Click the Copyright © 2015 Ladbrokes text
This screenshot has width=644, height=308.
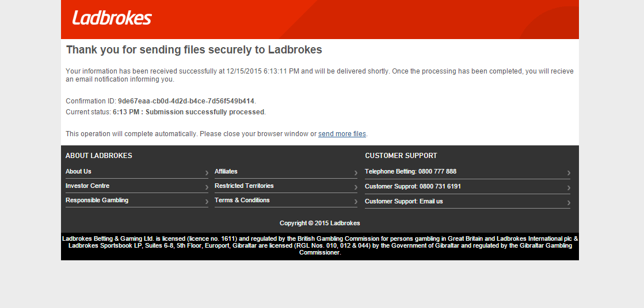click(x=319, y=223)
